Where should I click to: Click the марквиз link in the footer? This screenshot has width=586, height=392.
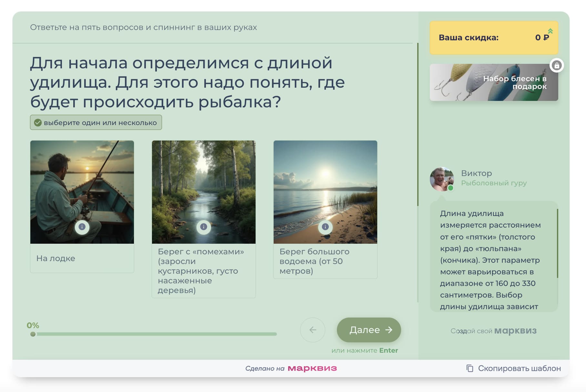coord(313,367)
